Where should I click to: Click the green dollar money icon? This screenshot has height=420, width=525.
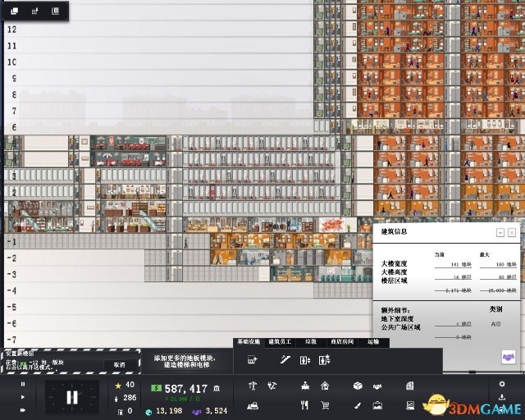pos(156,388)
